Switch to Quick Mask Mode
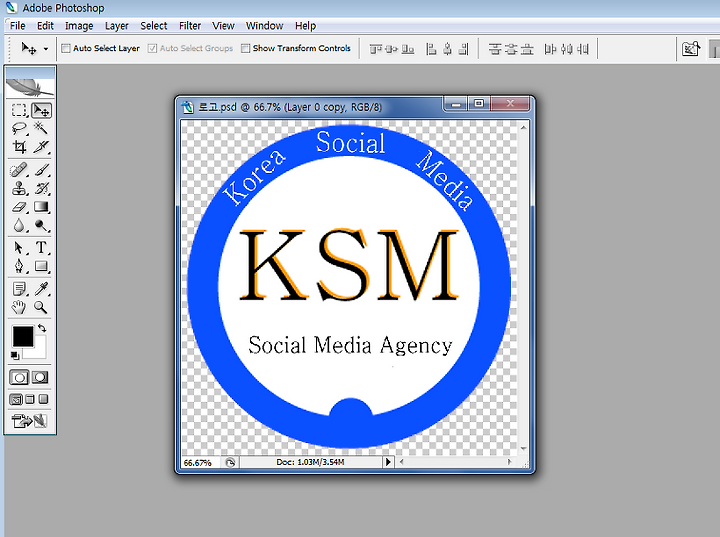 pos(40,378)
